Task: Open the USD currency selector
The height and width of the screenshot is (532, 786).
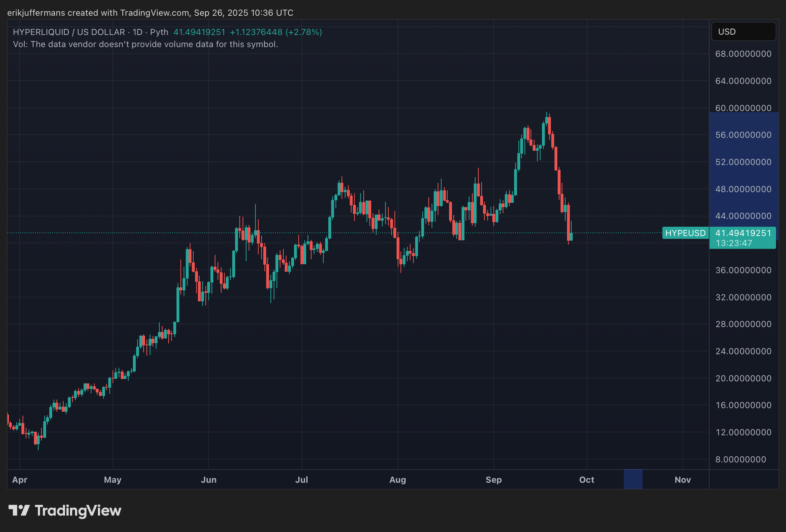Action: [x=743, y=32]
